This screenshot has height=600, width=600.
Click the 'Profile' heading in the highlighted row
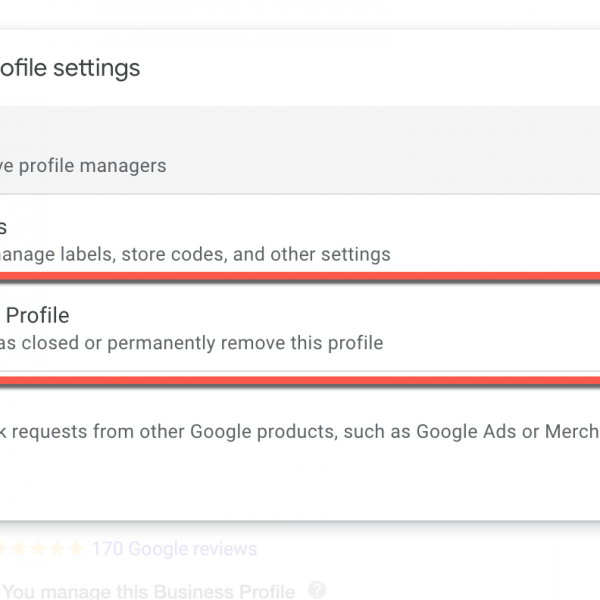pos(38,316)
